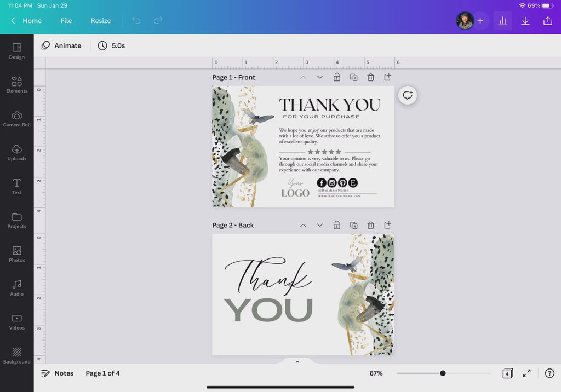Download the design
The width and height of the screenshot is (561, 392).
click(x=525, y=21)
